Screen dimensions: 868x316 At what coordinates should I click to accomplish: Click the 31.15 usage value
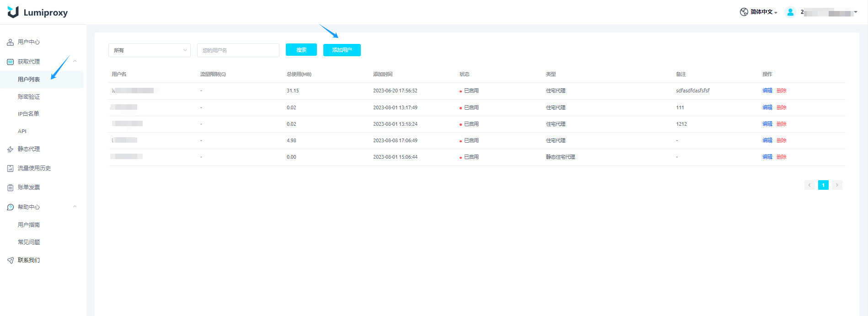click(293, 91)
